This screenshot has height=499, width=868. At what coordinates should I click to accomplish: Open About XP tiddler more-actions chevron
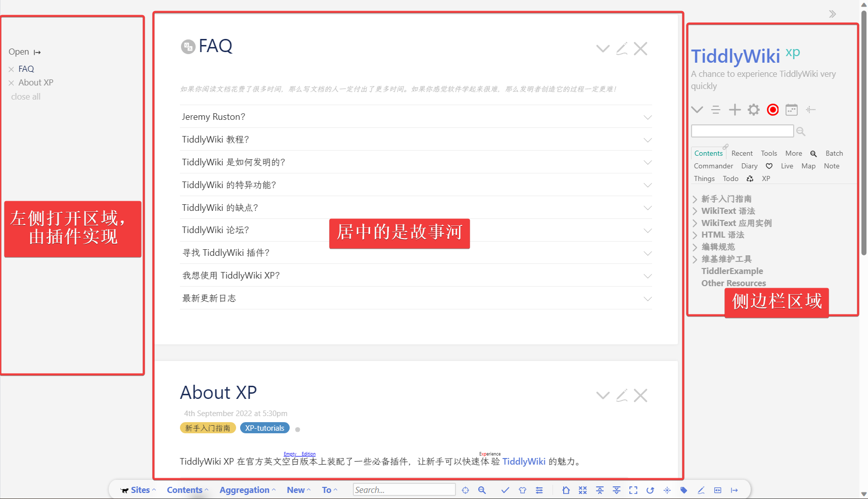[603, 395]
